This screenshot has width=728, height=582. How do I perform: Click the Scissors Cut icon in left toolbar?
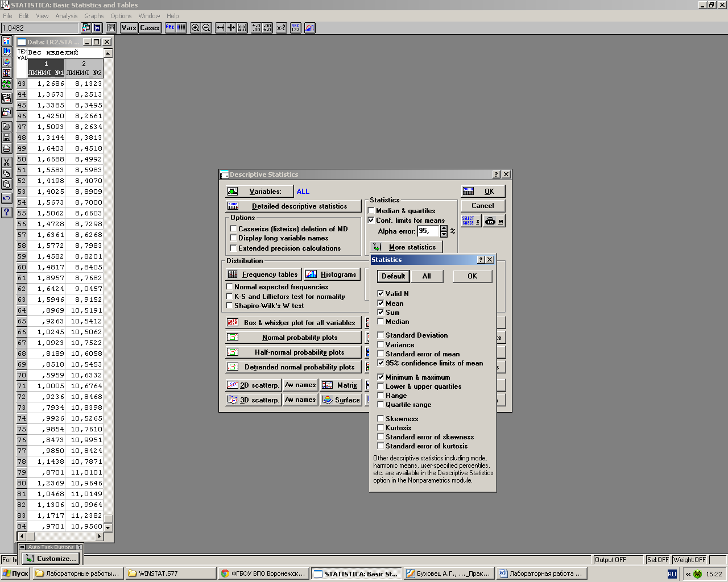7,163
